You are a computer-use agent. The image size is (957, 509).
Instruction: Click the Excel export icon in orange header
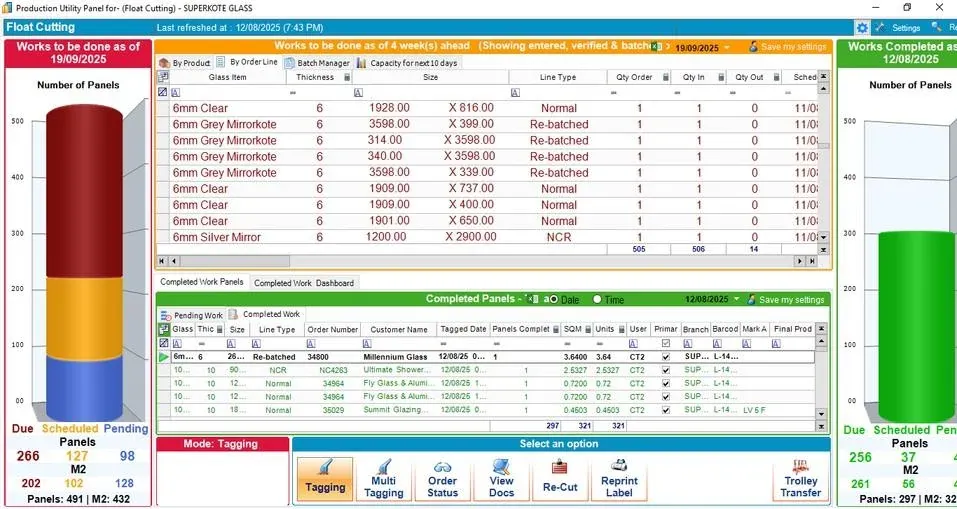[655, 47]
